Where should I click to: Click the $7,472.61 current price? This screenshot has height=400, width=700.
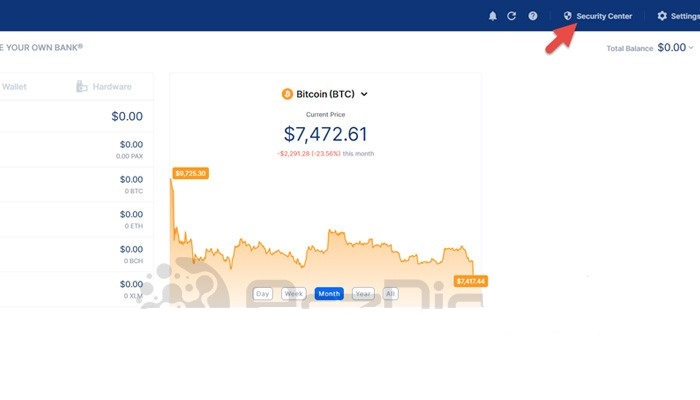pyautogui.click(x=325, y=134)
